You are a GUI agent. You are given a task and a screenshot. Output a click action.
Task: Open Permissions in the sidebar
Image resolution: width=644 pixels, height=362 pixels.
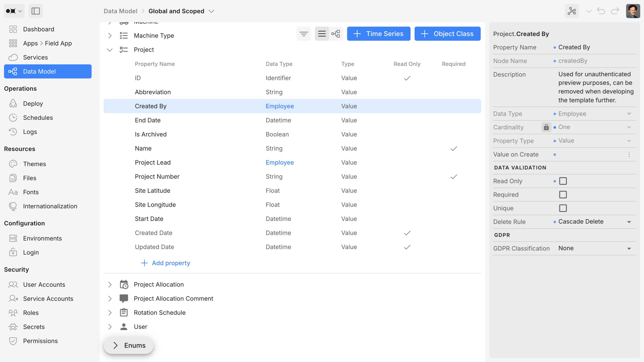pos(40,341)
